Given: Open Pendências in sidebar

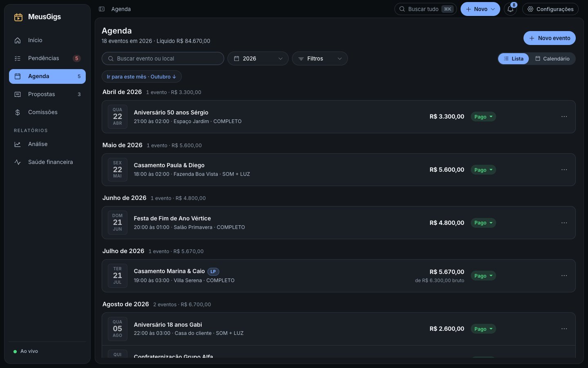Looking at the screenshot, I should pos(47,58).
